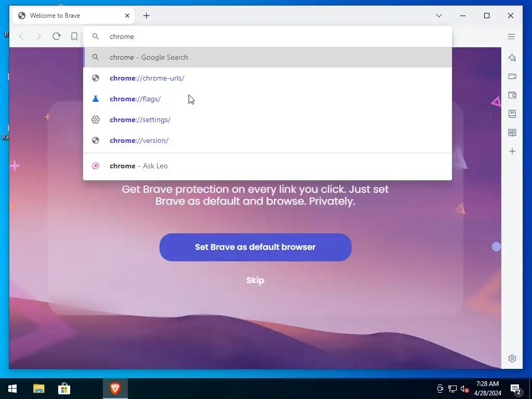Image resolution: width=532 pixels, height=399 pixels.
Task: Select chrome://flags/ suggestion
Action: 268,99
